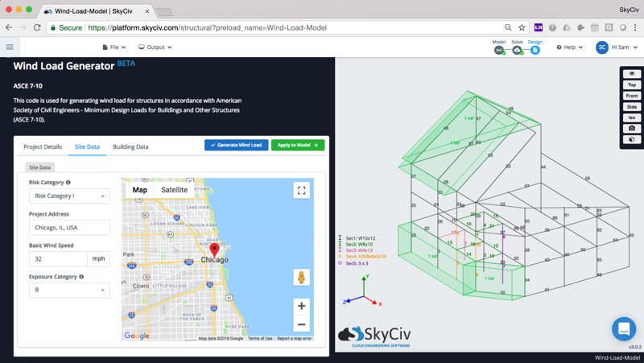The image size is (644, 363).
Task: Click the Basic Wind Speed field
Action: click(58, 258)
